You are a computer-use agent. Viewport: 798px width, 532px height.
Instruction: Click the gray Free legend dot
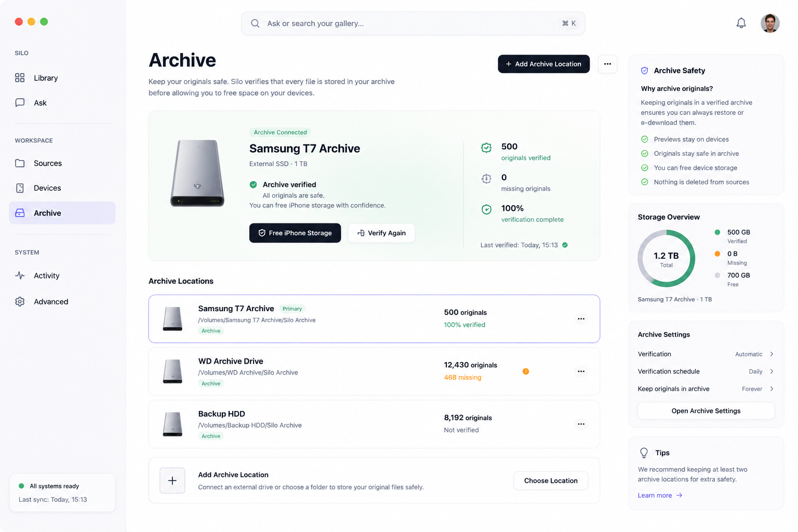coord(717,275)
